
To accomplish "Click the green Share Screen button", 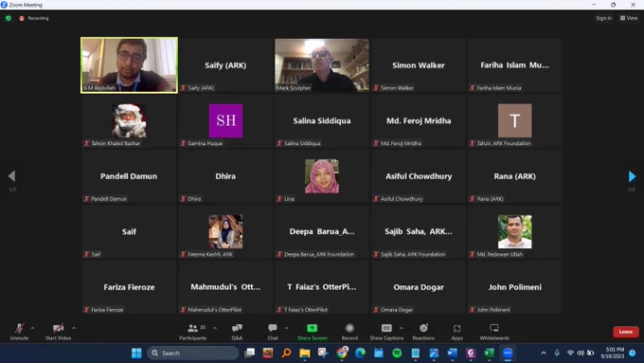I will (x=313, y=332).
